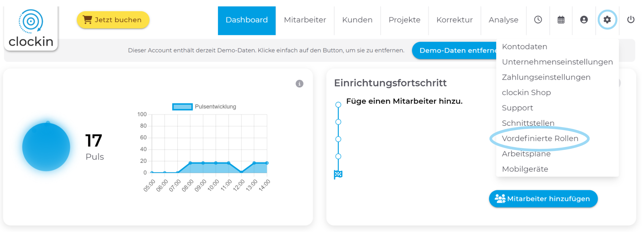Click the checkered finish flag icon

click(338, 175)
